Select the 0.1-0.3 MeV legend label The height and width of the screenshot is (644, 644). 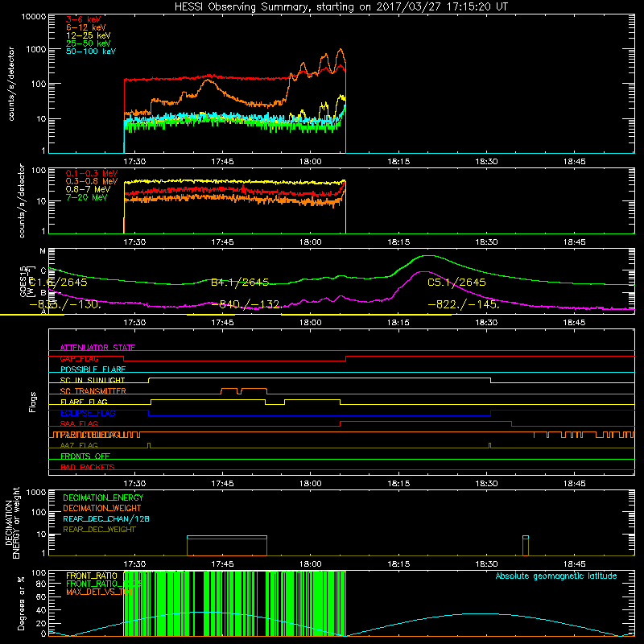92,173
